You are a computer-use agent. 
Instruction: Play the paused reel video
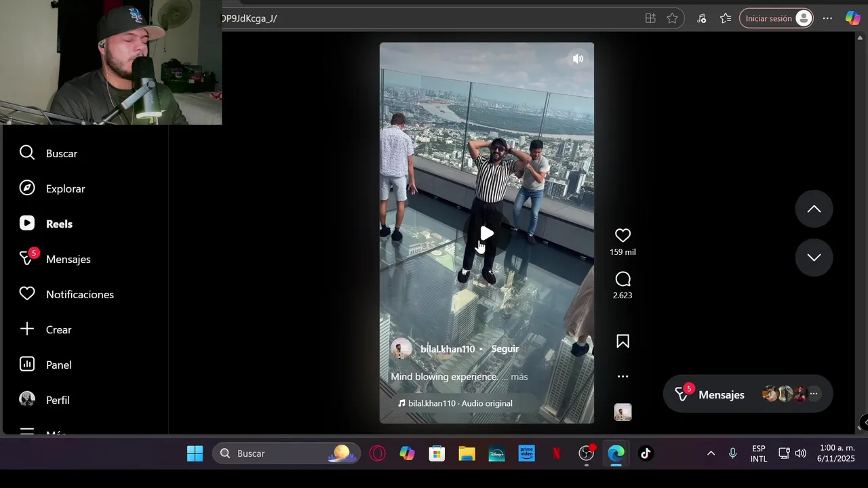click(487, 233)
